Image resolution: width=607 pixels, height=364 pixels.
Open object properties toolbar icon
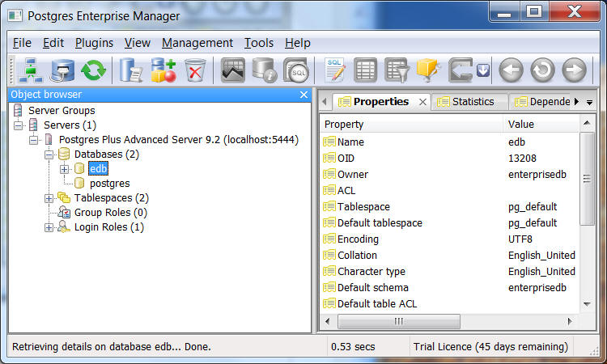(130, 70)
